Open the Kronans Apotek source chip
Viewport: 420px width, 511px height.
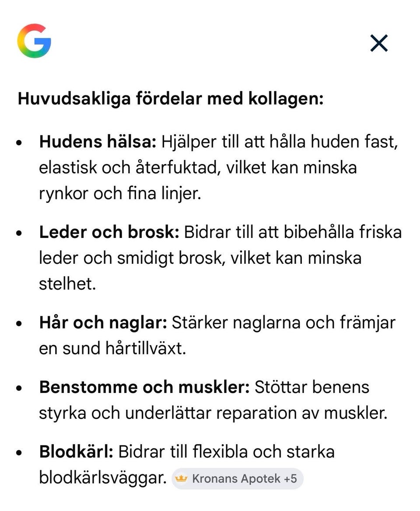[237, 479]
